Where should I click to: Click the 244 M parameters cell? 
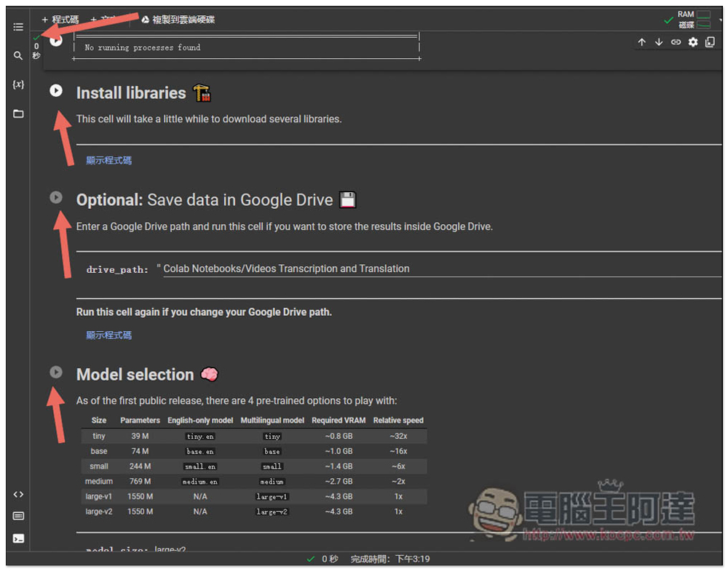click(140, 466)
